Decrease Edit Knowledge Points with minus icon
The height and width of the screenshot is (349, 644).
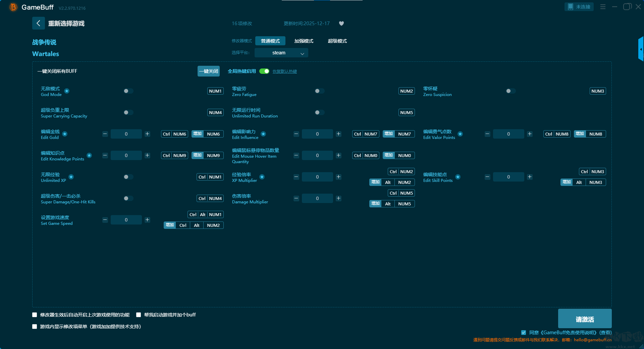coord(105,155)
